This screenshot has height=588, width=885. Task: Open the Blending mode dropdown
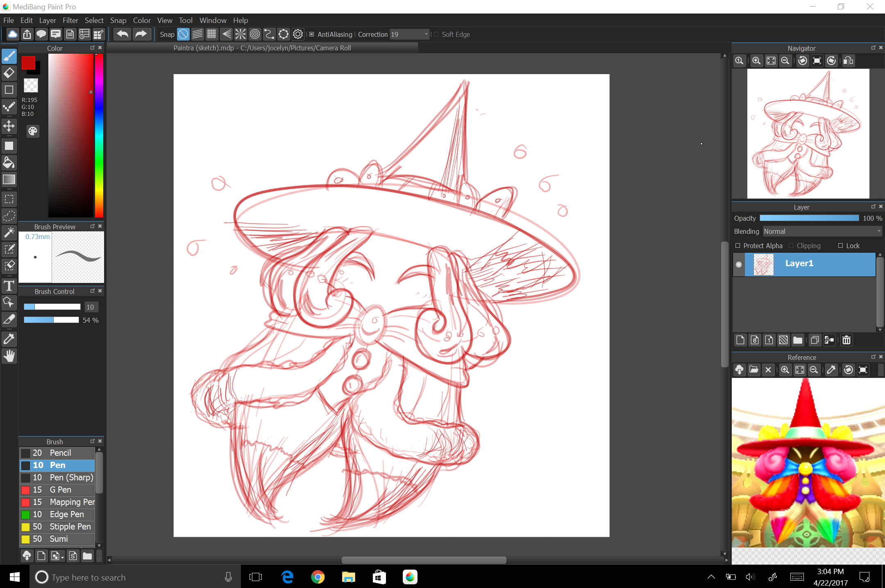pos(822,231)
